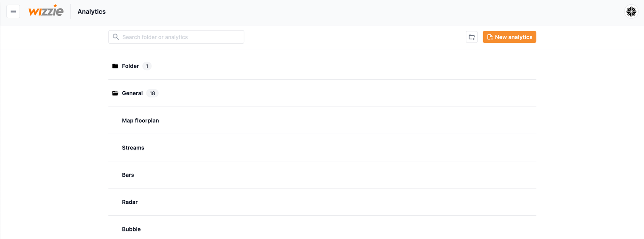Viewport: 644px width, 239px height.
Task: Open the Map floorplan analytics
Action: 140,121
